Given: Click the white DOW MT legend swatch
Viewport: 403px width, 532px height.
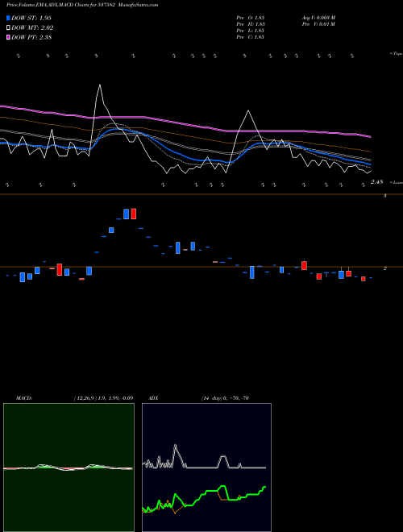Looking at the screenshot, I should [9, 28].
